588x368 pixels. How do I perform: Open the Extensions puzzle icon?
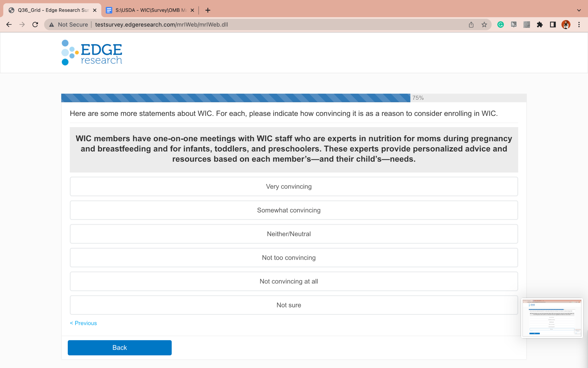(x=540, y=25)
